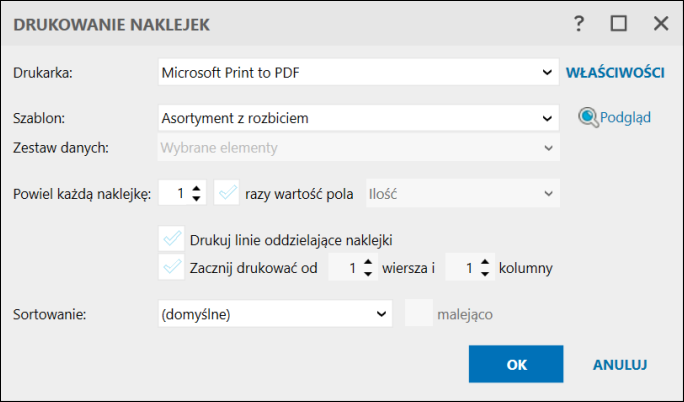The height and width of the screenshot is (402, 684).
Task: Open the Sortowanie dropdown list
Action: (x=275, y=313)
